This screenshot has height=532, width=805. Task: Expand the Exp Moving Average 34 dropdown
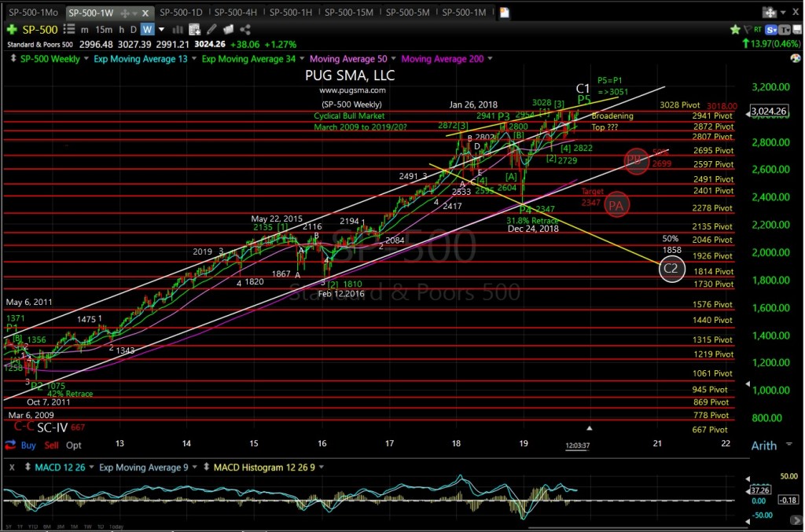pos(302,59)
